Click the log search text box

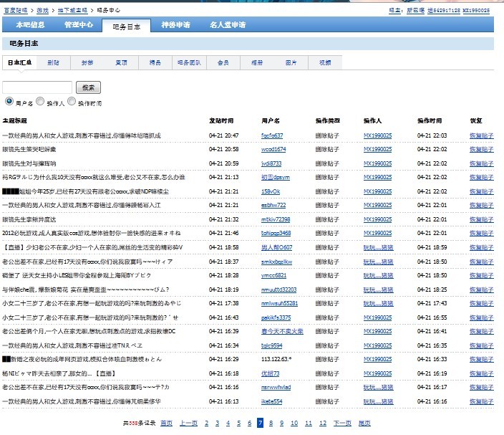click(37, 87)
